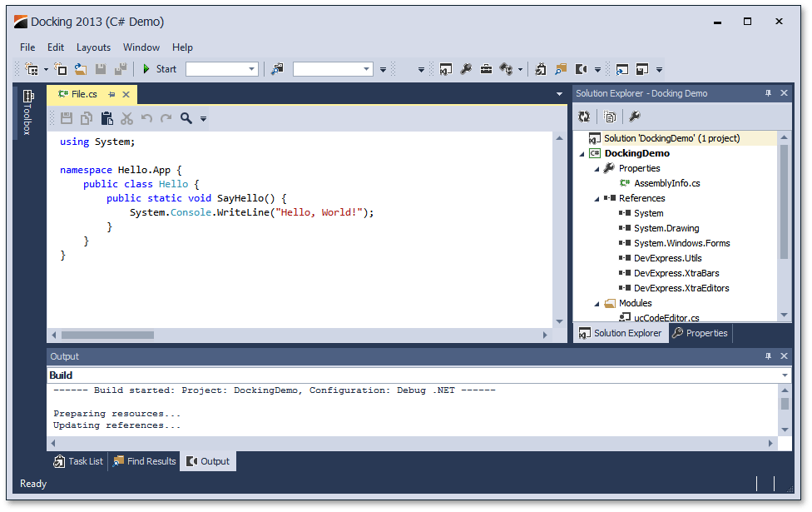Click the Show All Files icon in Solution Explorer
Viewport: 812px width, 512px height.
coord(611,117)
